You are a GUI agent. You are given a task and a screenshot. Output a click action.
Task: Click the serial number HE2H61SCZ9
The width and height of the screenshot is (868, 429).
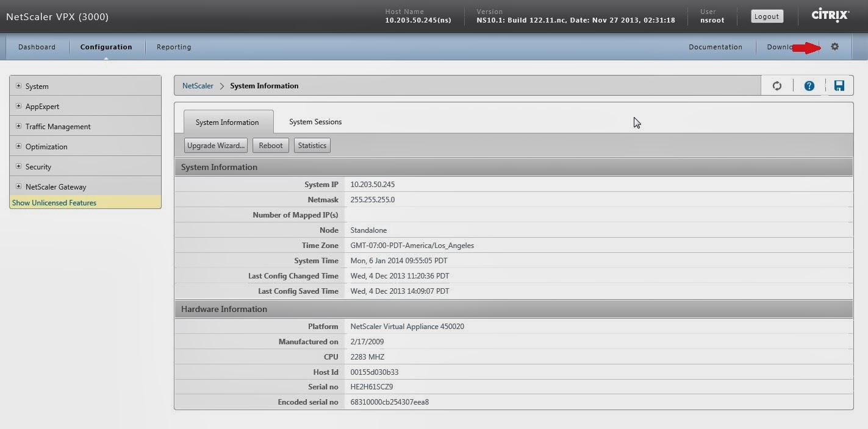point(371,387)
